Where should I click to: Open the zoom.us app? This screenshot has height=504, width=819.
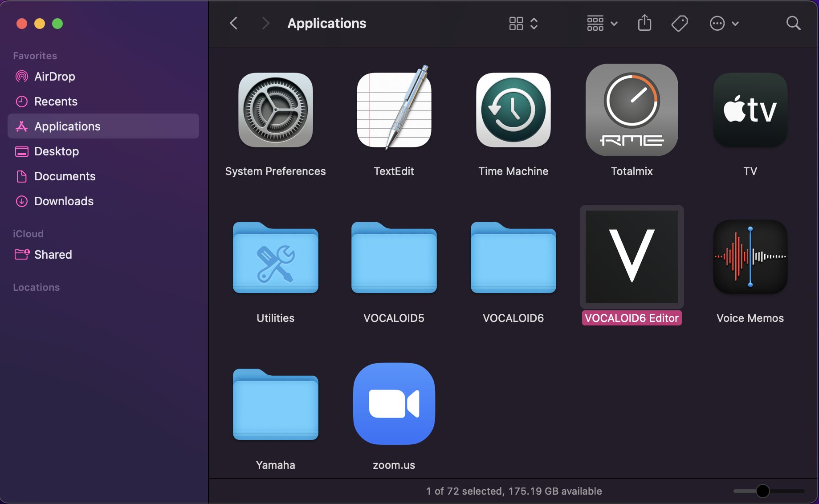tap(394, 404)
